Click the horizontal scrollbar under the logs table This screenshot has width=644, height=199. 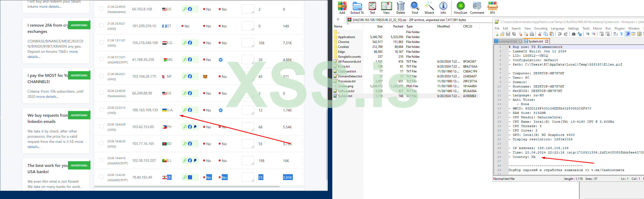point(187,186)
